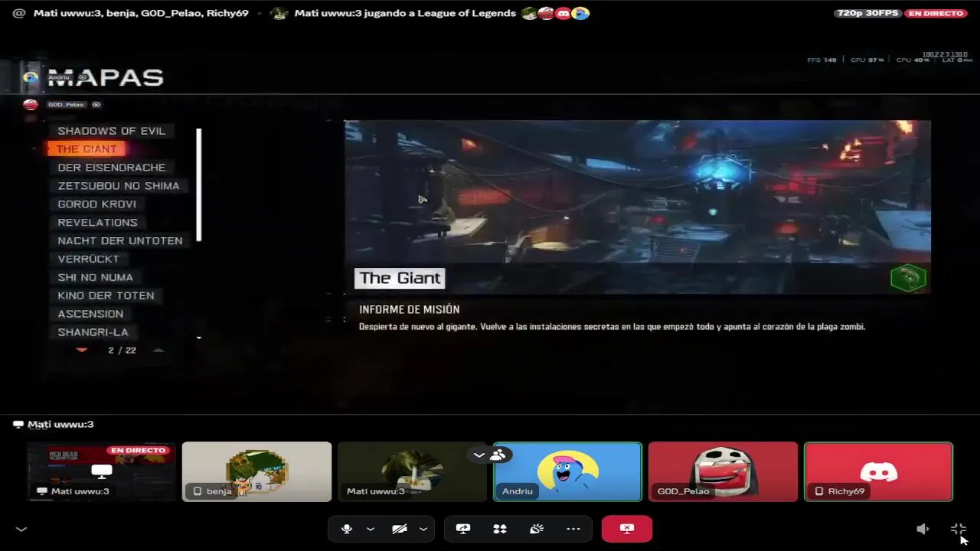Viewport: 980px width, 551px height.
Task: Select the G0D_Pelao participant tile
Action: (723, 471)
